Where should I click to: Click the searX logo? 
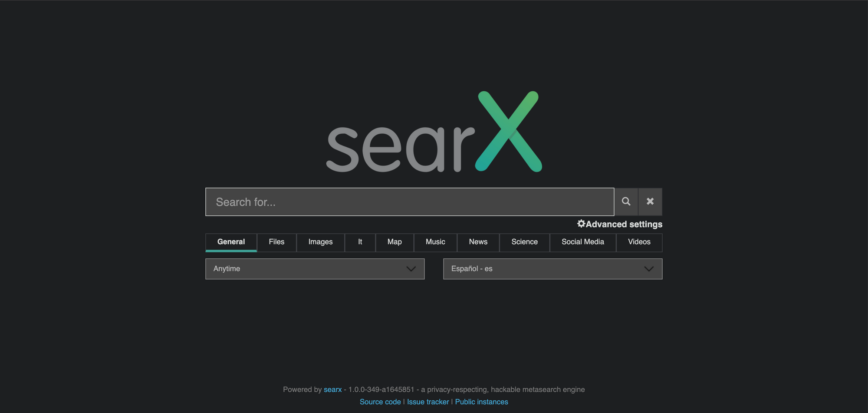434,132
